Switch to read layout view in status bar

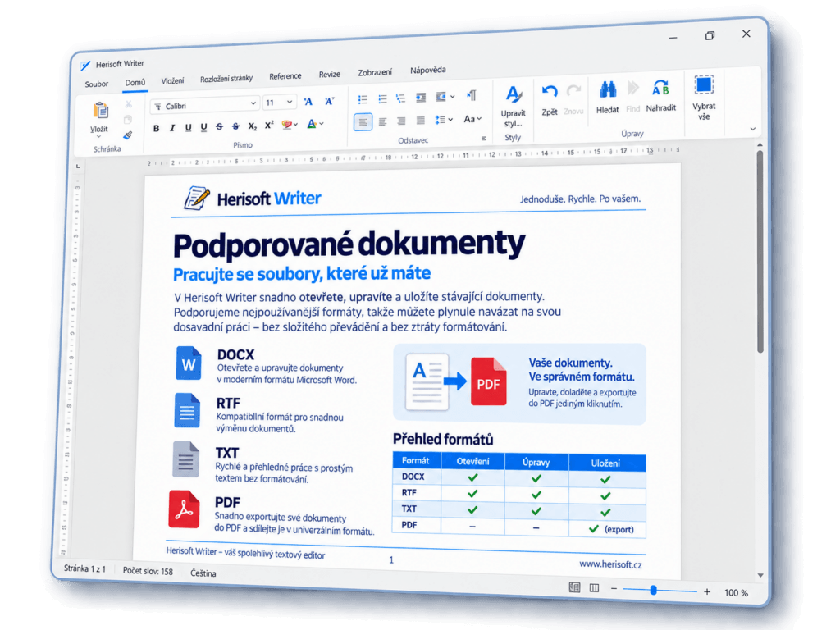(574, 587)
